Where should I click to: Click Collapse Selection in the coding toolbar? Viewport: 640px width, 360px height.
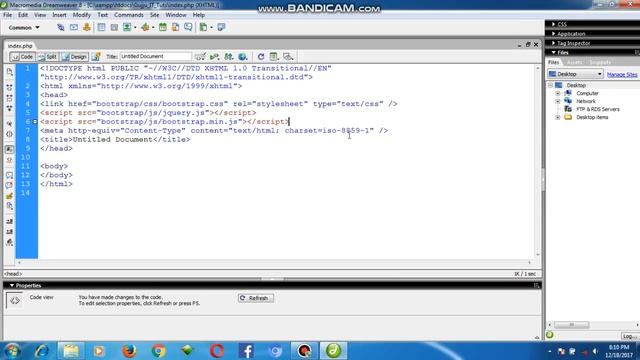(x=9, y=98)
